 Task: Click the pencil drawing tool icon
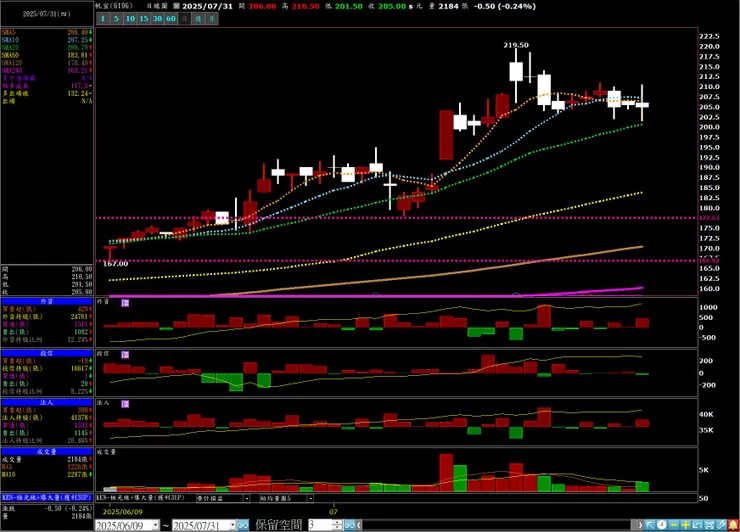tap(721, 525)
